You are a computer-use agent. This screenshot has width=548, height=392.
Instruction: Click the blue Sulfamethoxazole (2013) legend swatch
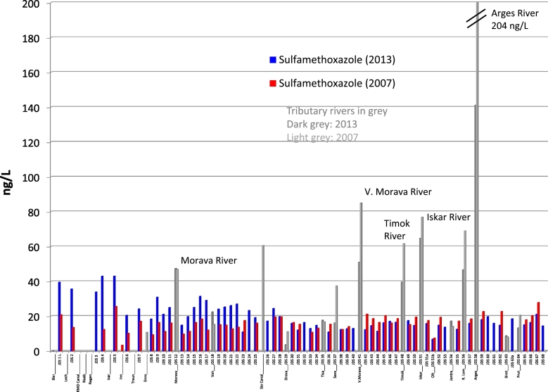click(x=271, y=59)
